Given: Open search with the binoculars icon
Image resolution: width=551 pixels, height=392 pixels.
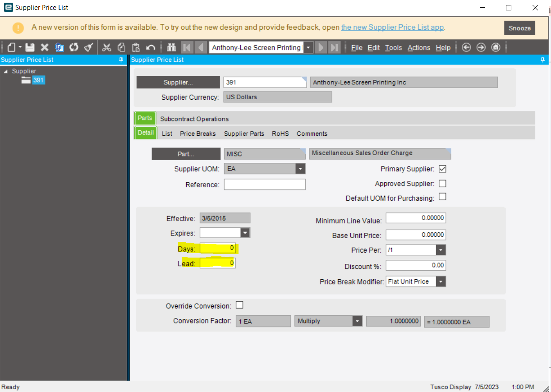Looking at the screenshot, I should tap(171, 47).
